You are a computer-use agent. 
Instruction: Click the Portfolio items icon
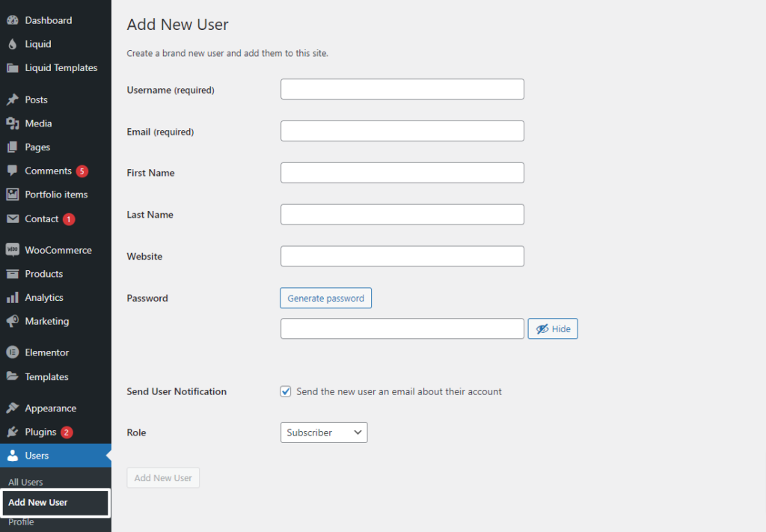[13, 195]
